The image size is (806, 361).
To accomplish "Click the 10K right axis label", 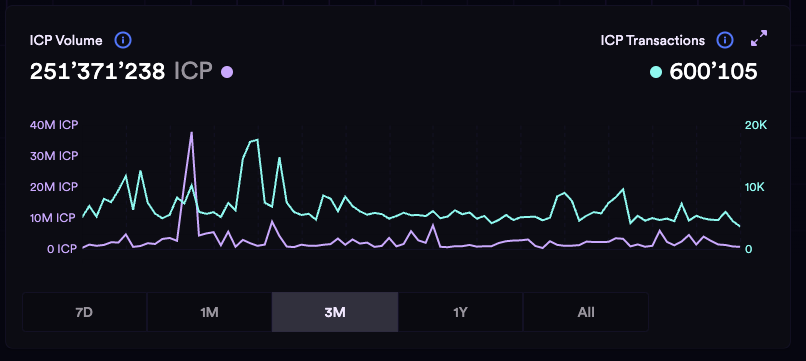I will coord(755,187).
